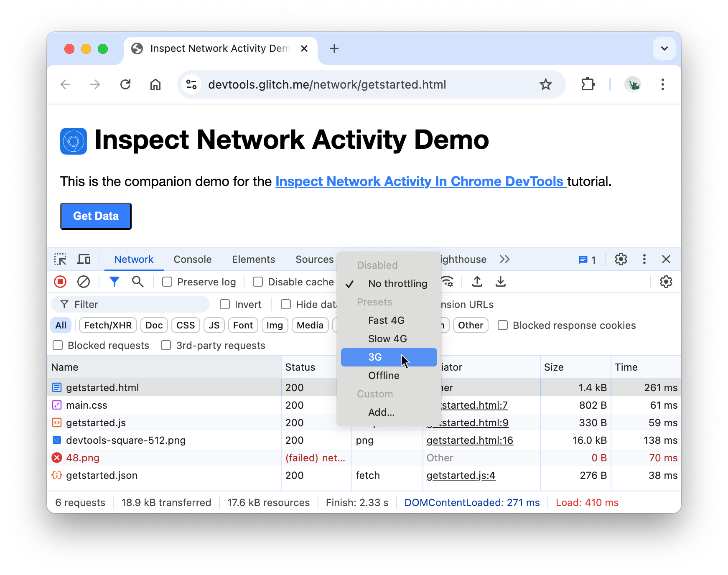This screenshot has height=575, width=728.
Task: Toggle the filter funnel icon
Action: coord(114,282)
